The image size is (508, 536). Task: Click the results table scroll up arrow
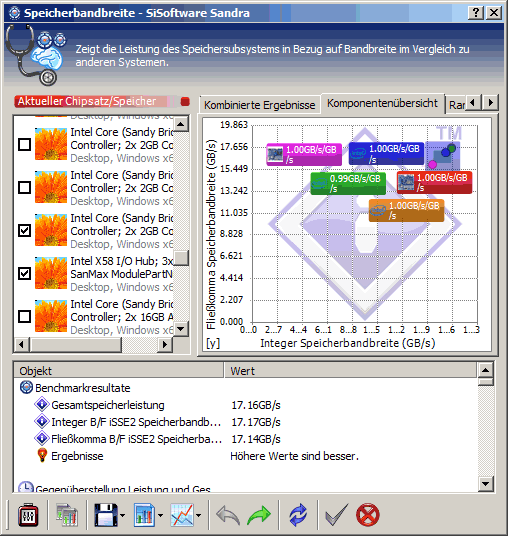(x=486, y=370)
